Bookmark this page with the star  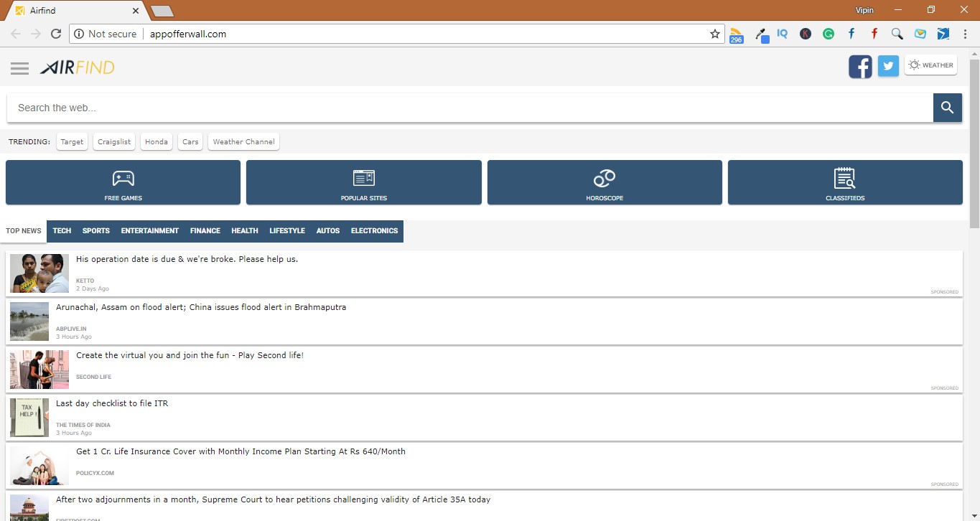(x=714, y=33)
